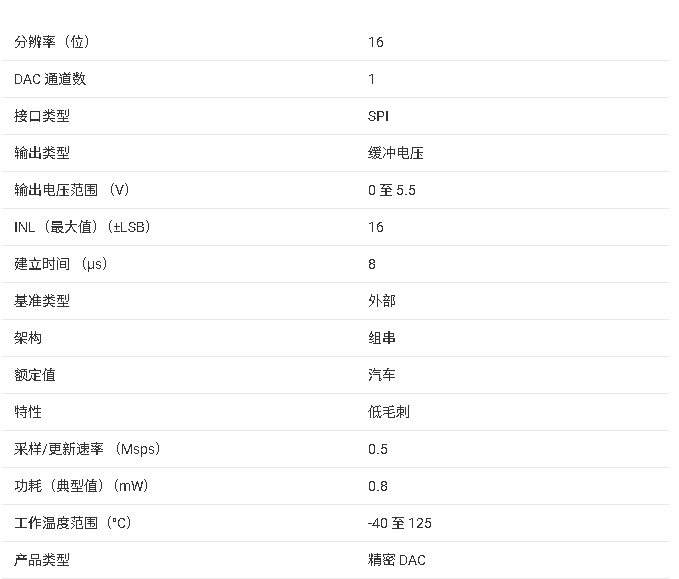The image size is (679, 579).
Task: Click the INL（最大值）（±LSB） label
Action: (x=82, y=227)
